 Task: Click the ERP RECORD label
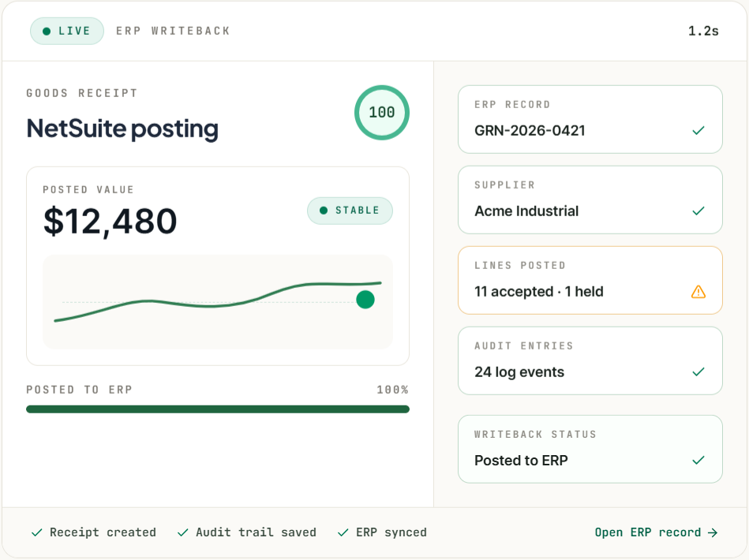[512, 105]
